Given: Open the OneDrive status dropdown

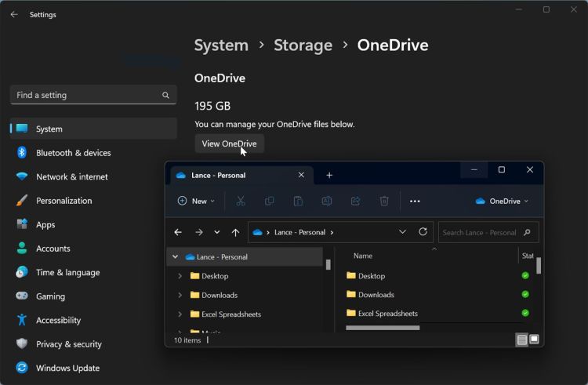Looking at the screenshot, I should pos(502,201).
